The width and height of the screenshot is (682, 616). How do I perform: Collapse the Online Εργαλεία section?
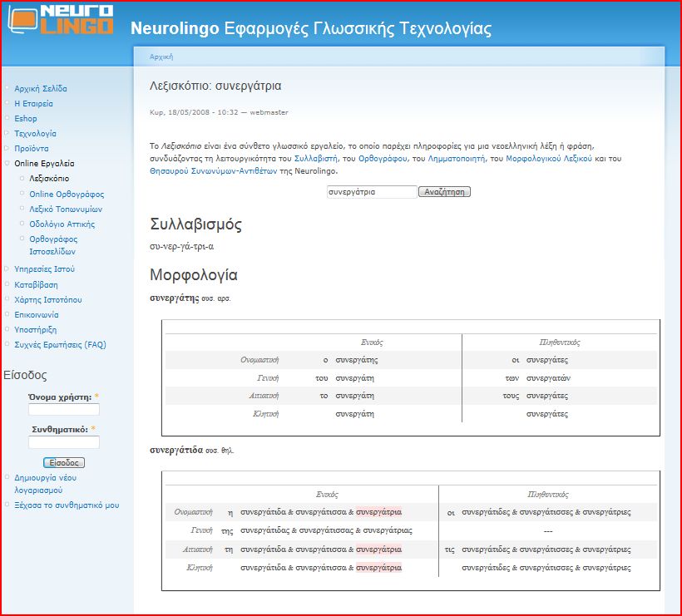pos(44,164)
